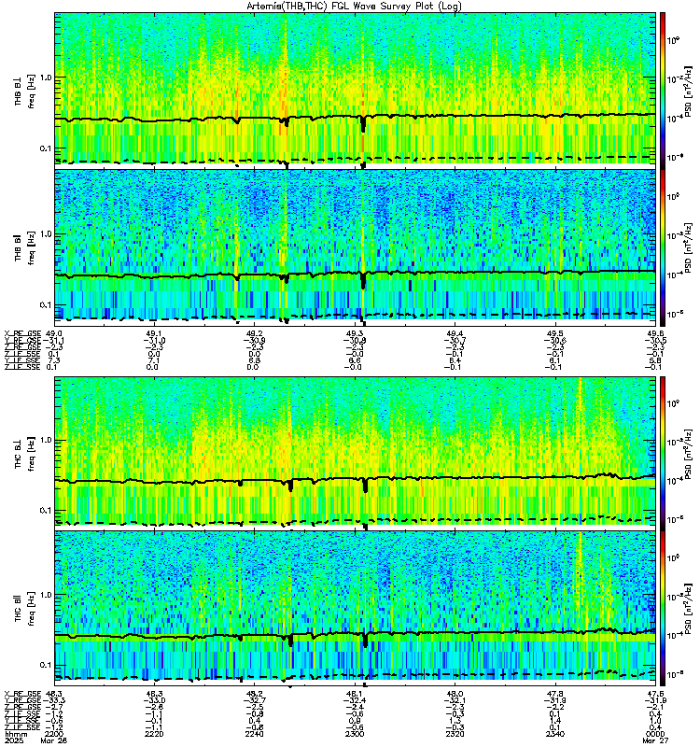Click the THB X_RE_GSE value '49.2'
Screen dimensions: 700x747
click(x=254, y=333)
